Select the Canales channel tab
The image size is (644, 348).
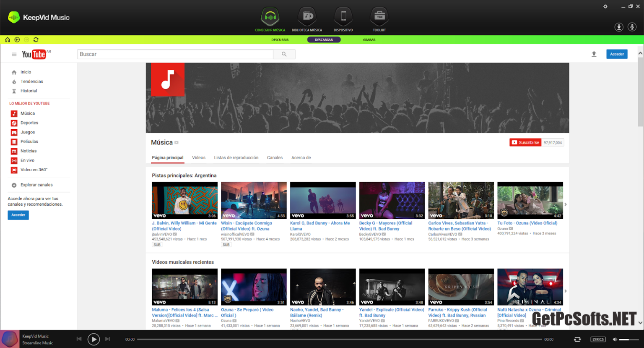[275, 158]
